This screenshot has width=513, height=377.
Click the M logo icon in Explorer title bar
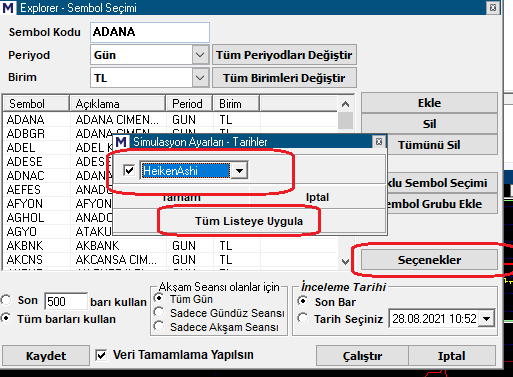pos(8,8)
